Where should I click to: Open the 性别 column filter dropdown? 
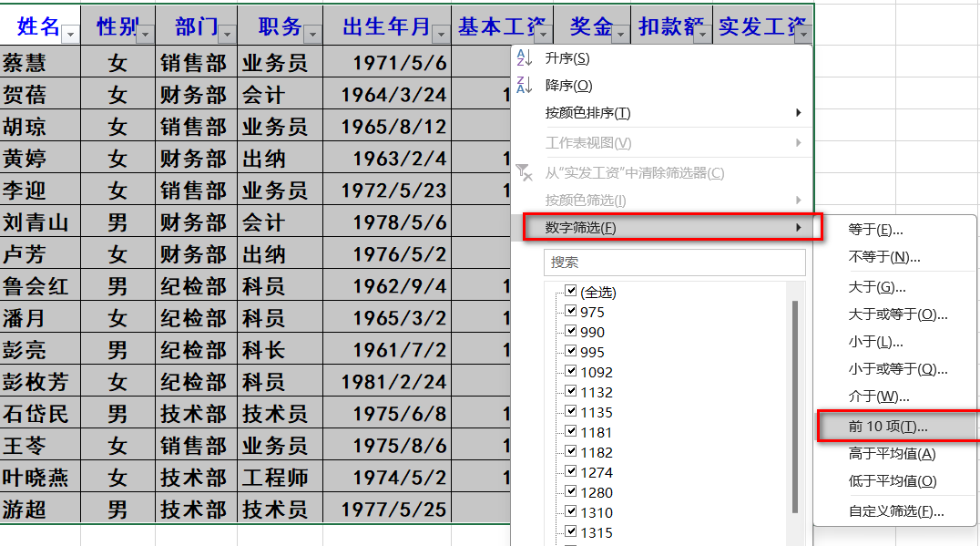click(x=146, y=34)
